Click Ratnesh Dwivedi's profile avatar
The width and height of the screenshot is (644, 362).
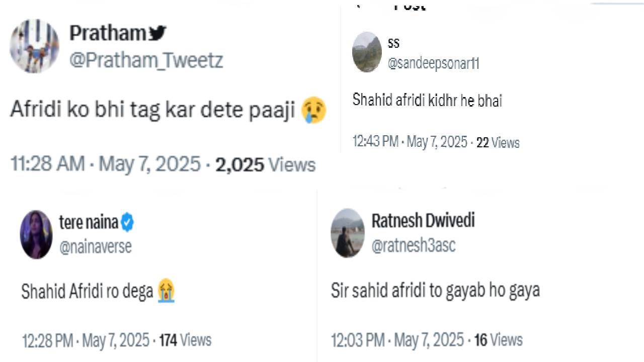(347, 233)
